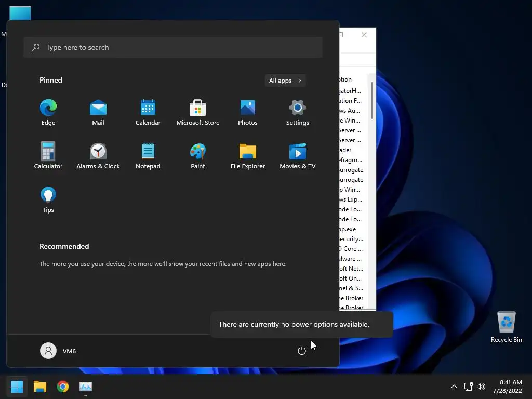Select the 'gatorH...' row in background list
Image resolution: width=532 pixels, height=399 pixels.
click(x=352, y=90)
